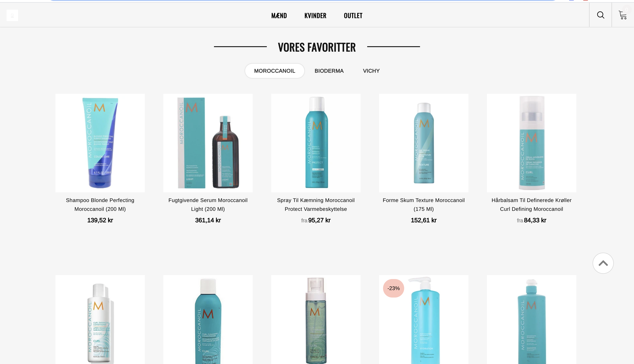Open Shampoo Blonde Perfecting Moroccanoil product link
Image resolution: width=634 pixels, height=364 pixels.
(x=100, y=204)
